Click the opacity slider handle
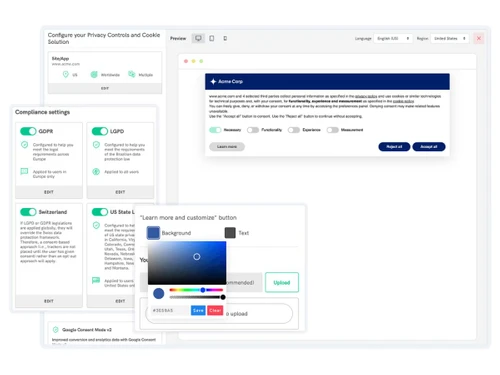This screenshot has height=375, width=500. (223, 297)
